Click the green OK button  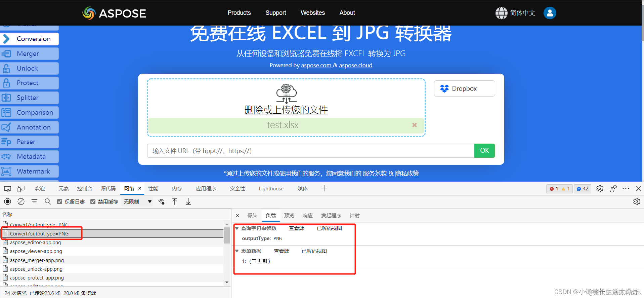click(484, 151)
